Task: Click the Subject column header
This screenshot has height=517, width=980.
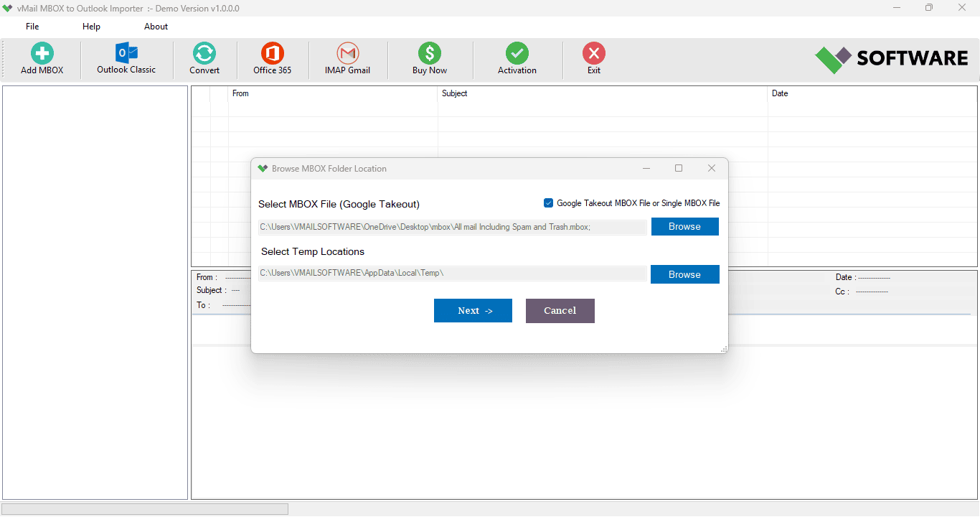Action: pyautogui.click(x=455, y=93)
